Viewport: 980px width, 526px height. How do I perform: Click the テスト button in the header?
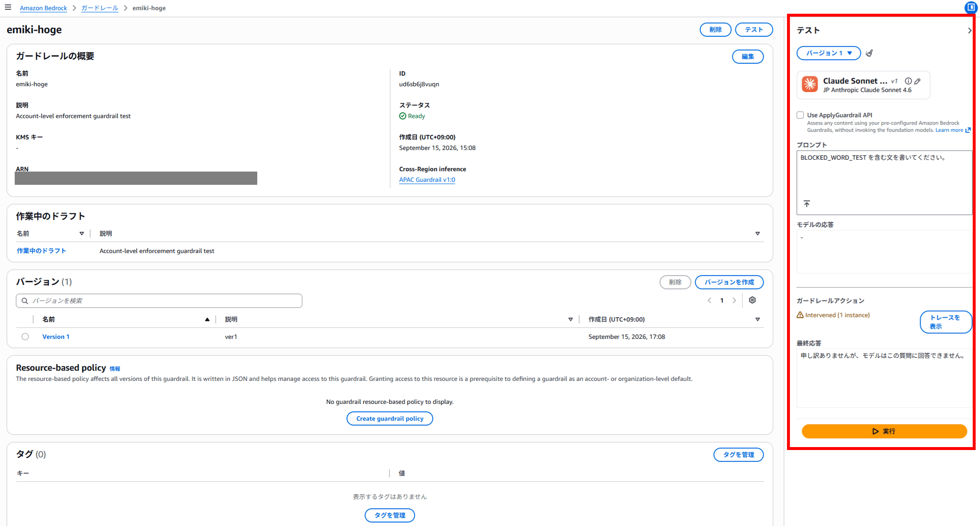pos(754,29)
